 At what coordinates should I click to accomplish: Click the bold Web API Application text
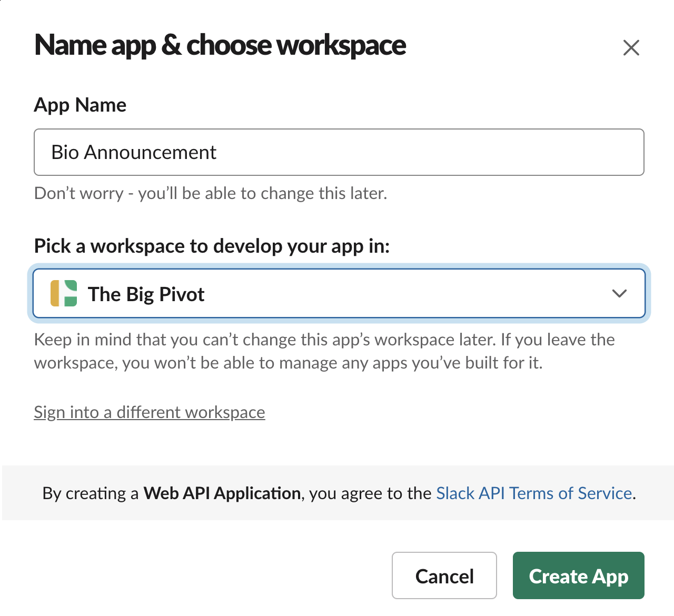coord(222,493)
